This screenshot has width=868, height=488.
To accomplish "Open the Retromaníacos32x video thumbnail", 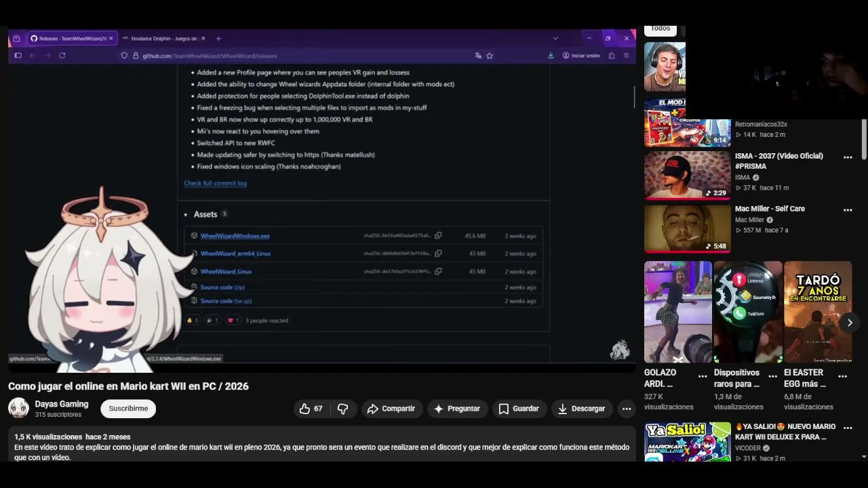I will click(687, 123).
